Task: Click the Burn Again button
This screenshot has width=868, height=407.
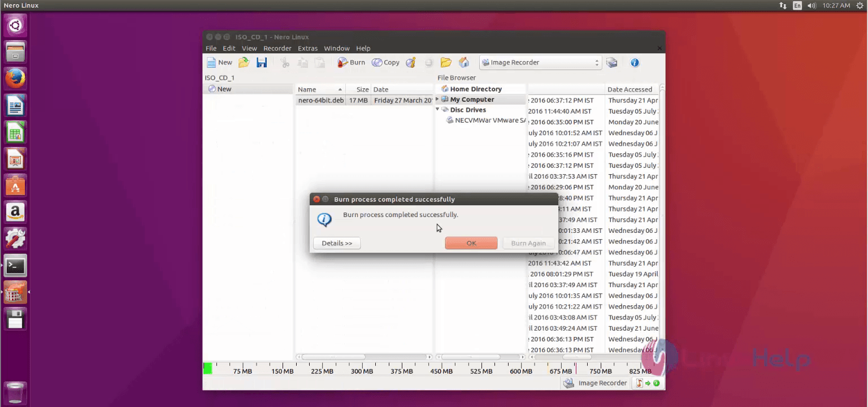Action: click(x=528, y=243)
